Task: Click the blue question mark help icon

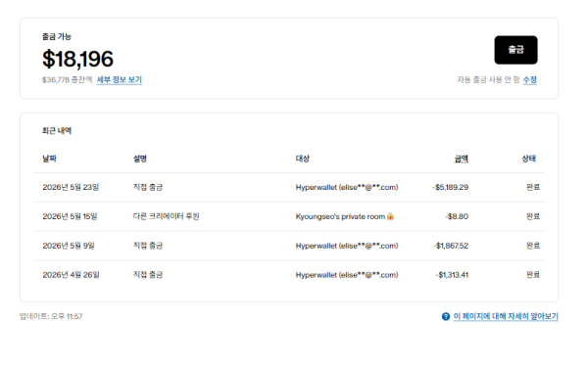Action: (446, 317)
